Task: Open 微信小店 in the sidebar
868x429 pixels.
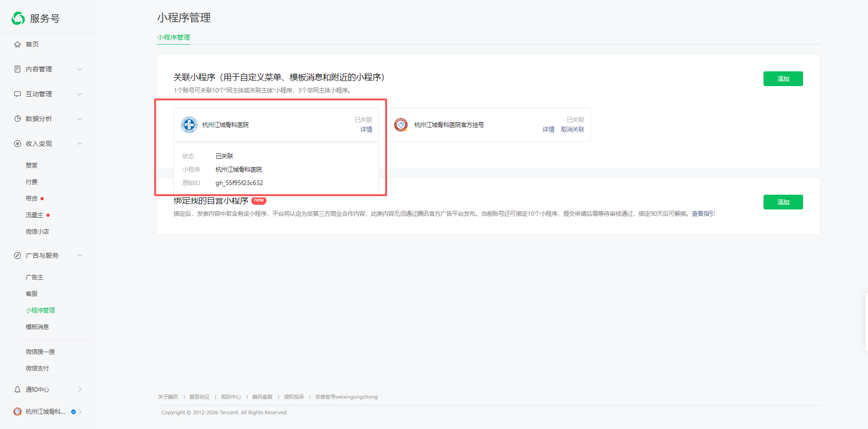Action: 37,232
